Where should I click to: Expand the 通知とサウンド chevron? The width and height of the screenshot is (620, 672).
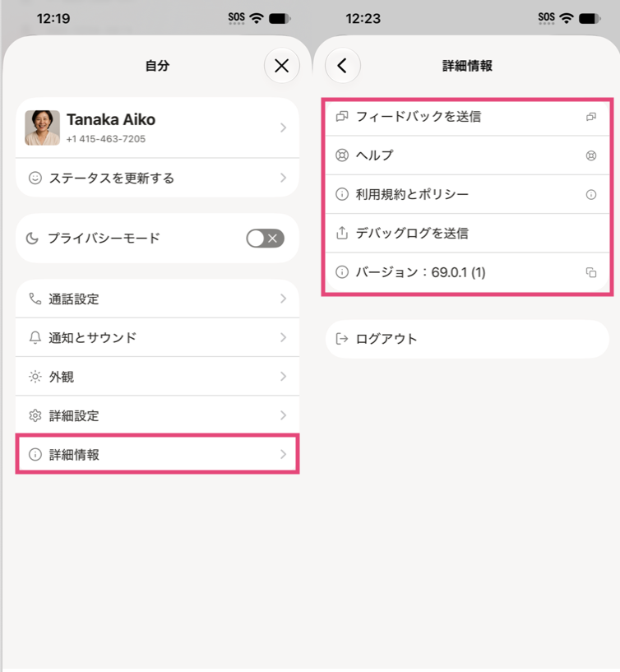point(283,338)
